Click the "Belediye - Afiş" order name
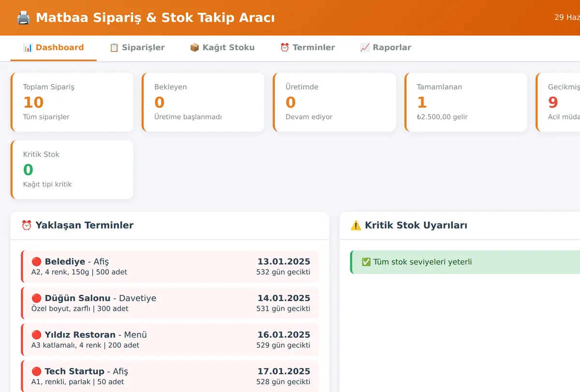Viewport: 580px width, 392px height. pyautogui.click(x=77, y=262)
